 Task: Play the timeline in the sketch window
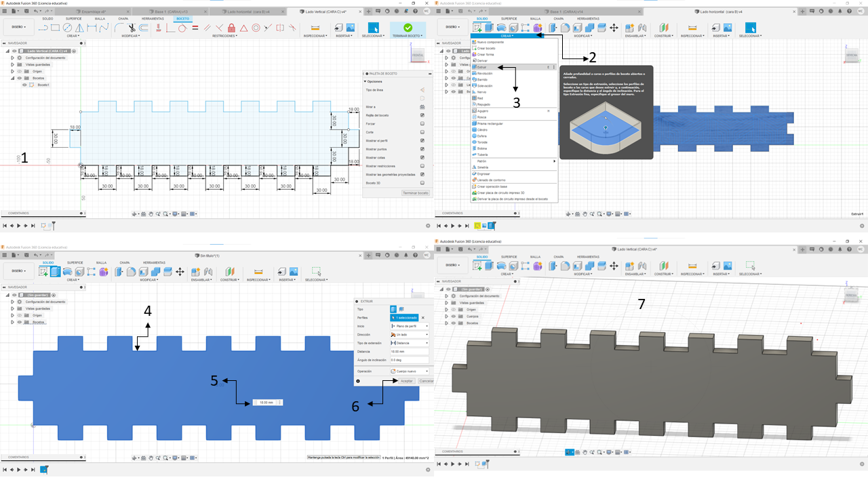[19, 225]
